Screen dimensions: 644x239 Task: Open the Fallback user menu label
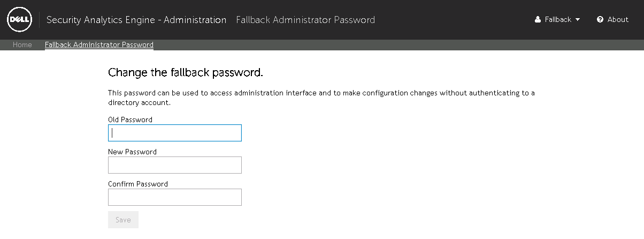558,20
